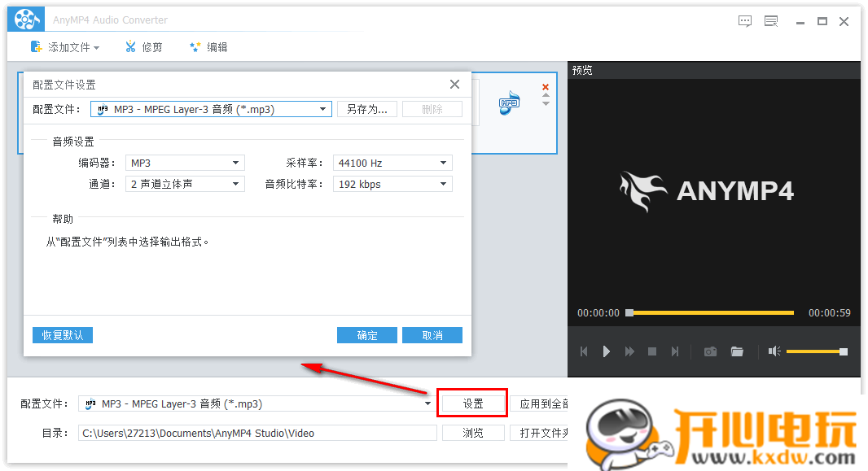Screen dimensions: 868x471
Task: Close the 配置文件设置 dialog
Action: pos(455,85)
